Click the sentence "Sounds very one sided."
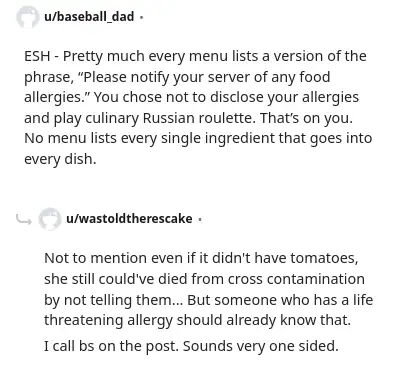The height and width of the screenshot is (381, 400). point(260,346)
